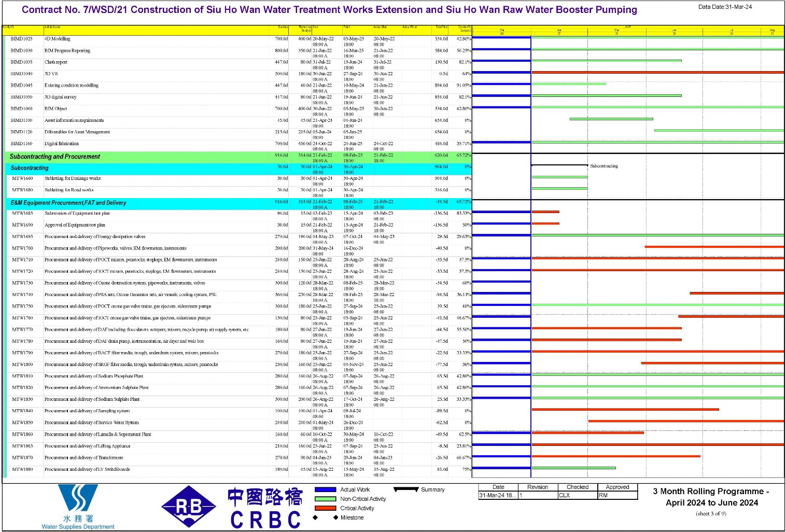The image size is (786, 532).
Task: Click red bar of MTW1840 Sampling system
Action: click(x=625, y=410)
